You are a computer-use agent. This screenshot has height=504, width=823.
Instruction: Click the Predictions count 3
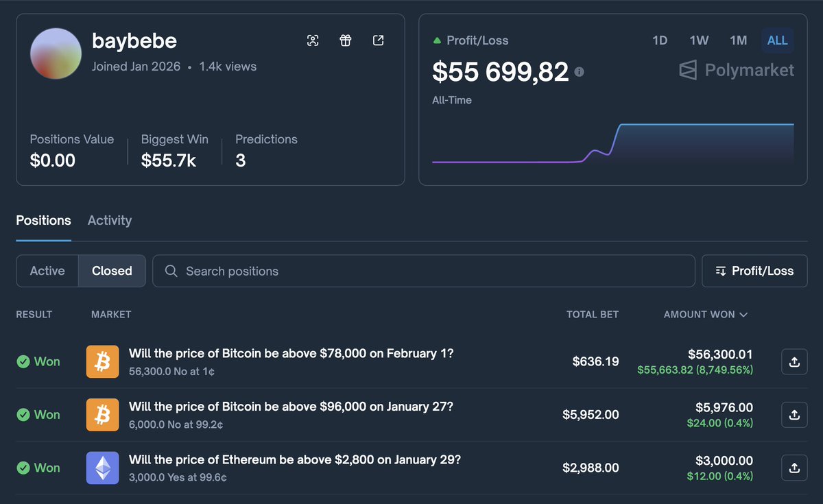241,160
